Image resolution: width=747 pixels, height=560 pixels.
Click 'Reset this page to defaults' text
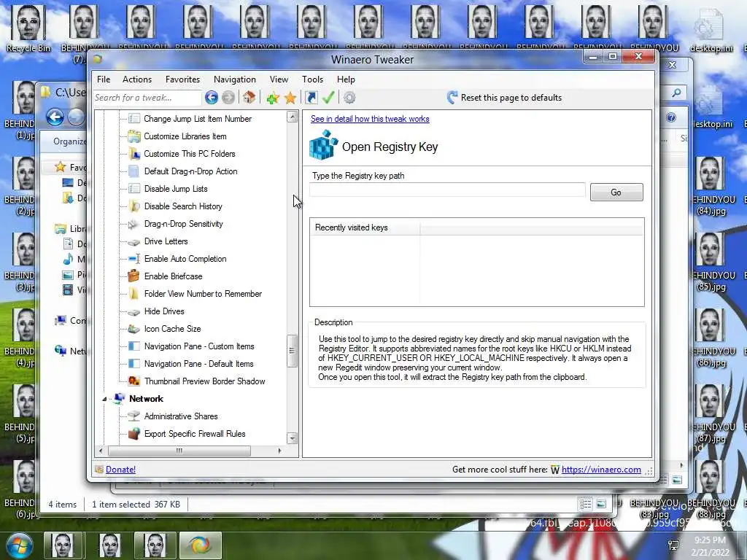coord(511,98)
